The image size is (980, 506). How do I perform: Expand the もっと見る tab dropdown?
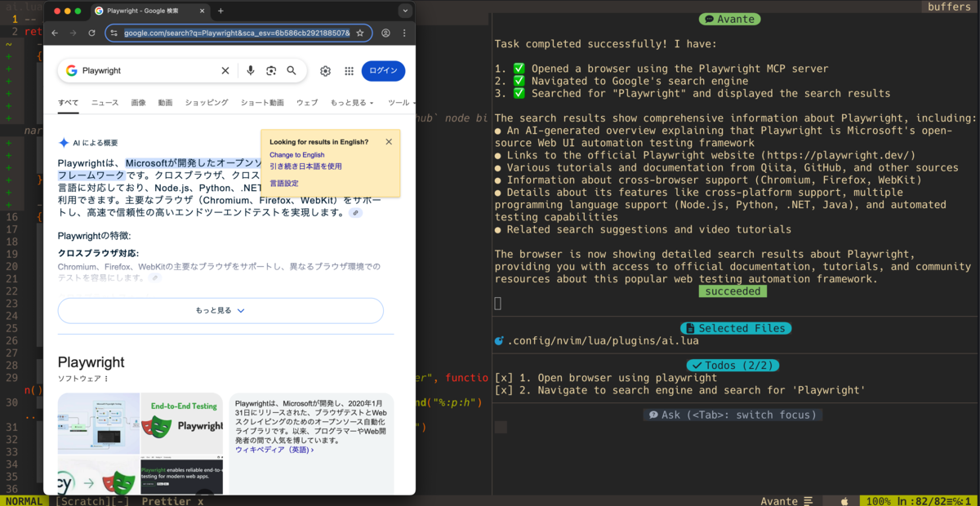(352, 103)
